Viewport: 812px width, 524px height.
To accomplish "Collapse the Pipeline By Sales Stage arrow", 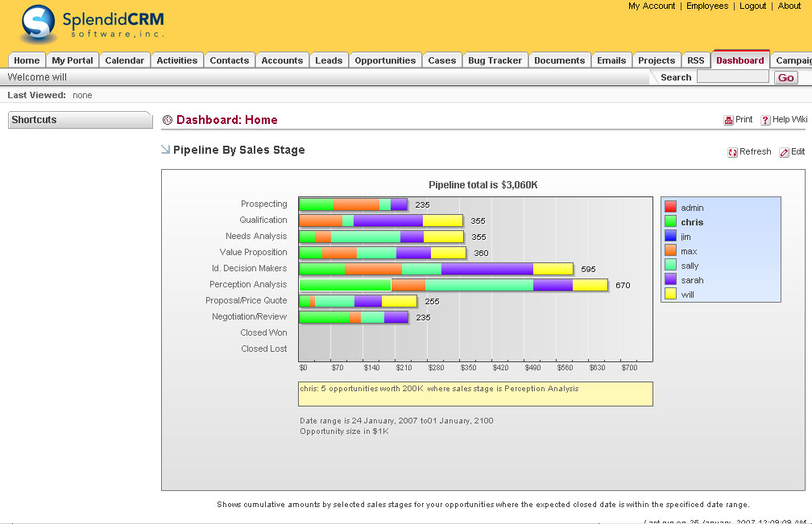I will pyautogui.click(x=166, y=149).
